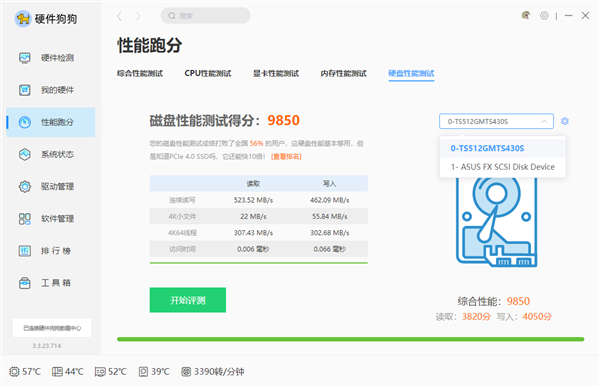Screen dimensions: 600x387
Task: Select 性能跑分 sidebar entry
Action: click(51, 122)
